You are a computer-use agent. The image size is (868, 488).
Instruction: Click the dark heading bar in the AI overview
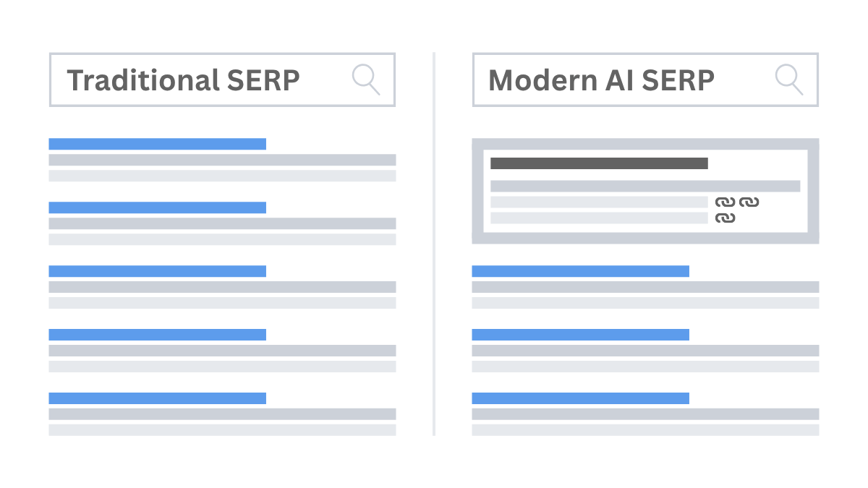(599, 163)
